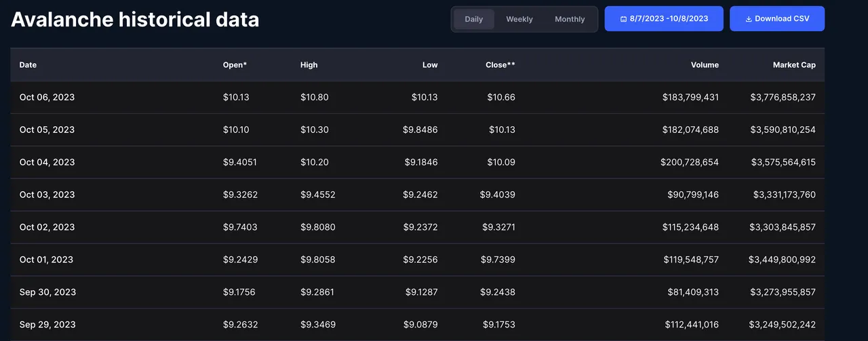Click the $9.3271 close value for Oct 02
The image size is (868, 341).
point(499,228)
